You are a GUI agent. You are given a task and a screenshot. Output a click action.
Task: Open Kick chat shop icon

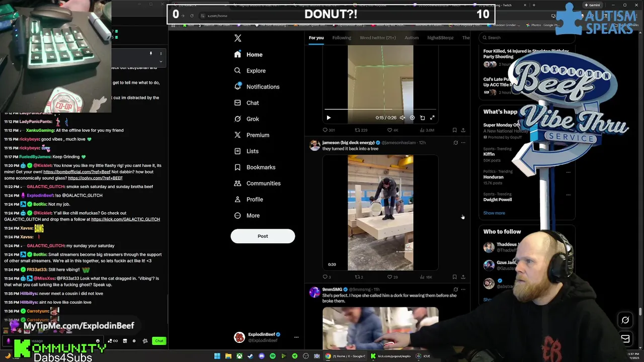(x=125, y=341)
